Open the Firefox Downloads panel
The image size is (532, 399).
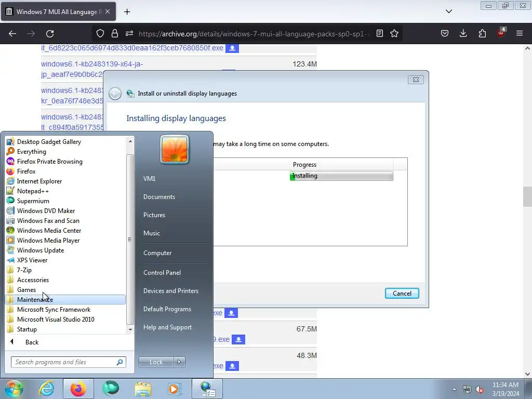coord(463,33)
